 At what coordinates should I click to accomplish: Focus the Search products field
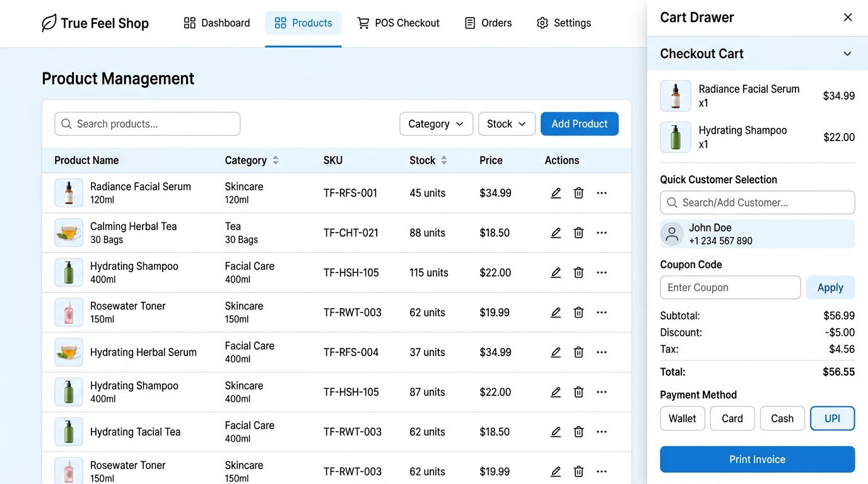[148, 124]
